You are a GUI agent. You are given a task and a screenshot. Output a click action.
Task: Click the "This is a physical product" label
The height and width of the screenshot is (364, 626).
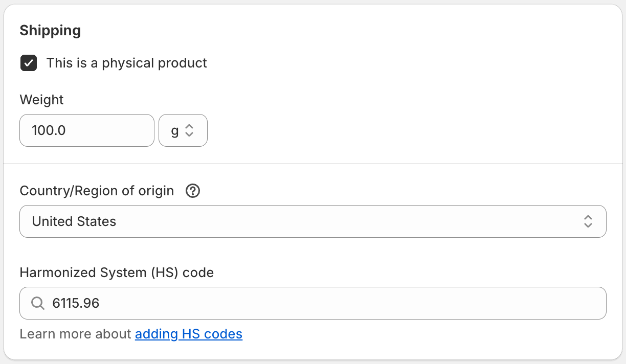pos(126,63)
